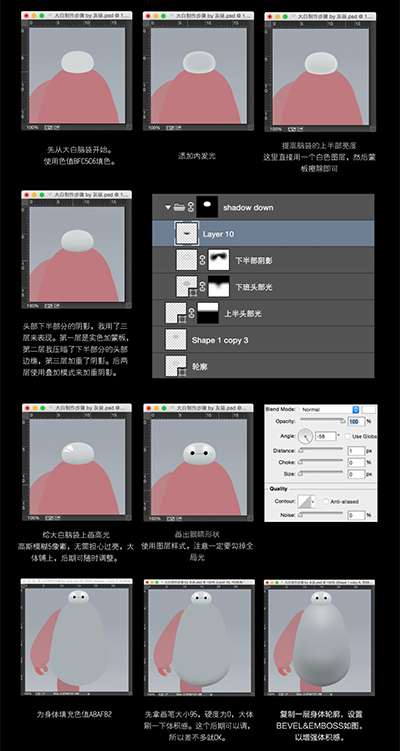Collapse the shadow down group triangle
The image size is (400, 751).
pyautogui.click(x=168, y=207)
